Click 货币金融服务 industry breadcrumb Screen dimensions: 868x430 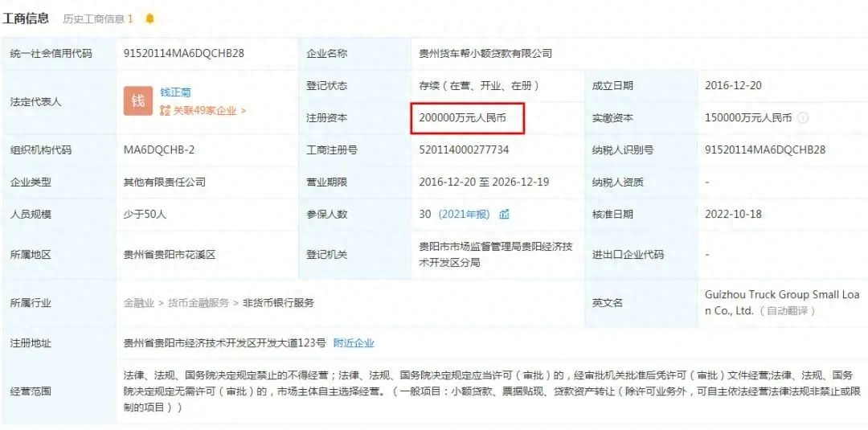(199, 303)
